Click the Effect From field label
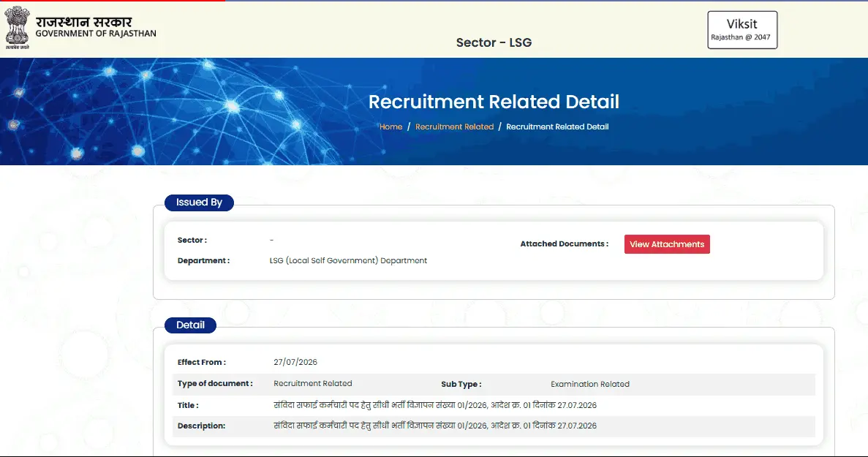The width and height of the screenshot is (868, 457). coord(202,363)
